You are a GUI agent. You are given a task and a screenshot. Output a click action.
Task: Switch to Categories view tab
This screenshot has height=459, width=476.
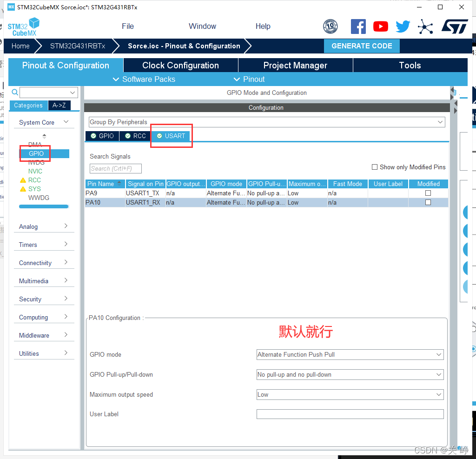pyautogui.click(x=28, y=106)
